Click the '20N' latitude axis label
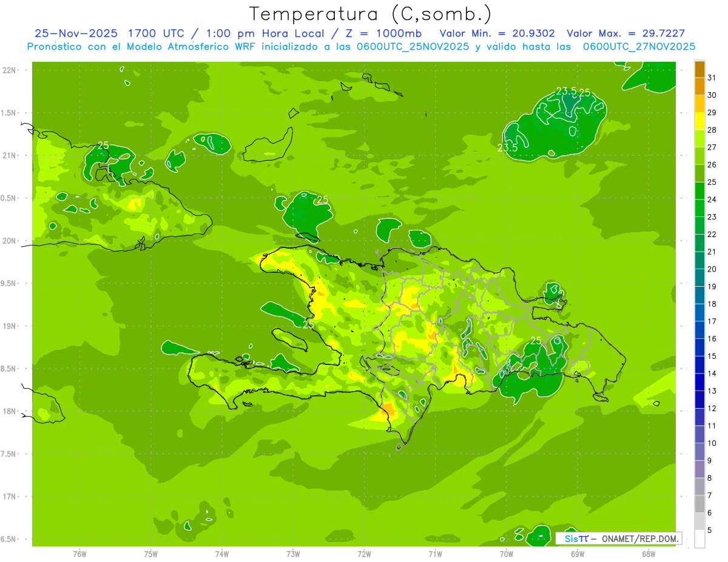Image resolution: width=728 pixels, height=562 pixels. tap(10, 241)
